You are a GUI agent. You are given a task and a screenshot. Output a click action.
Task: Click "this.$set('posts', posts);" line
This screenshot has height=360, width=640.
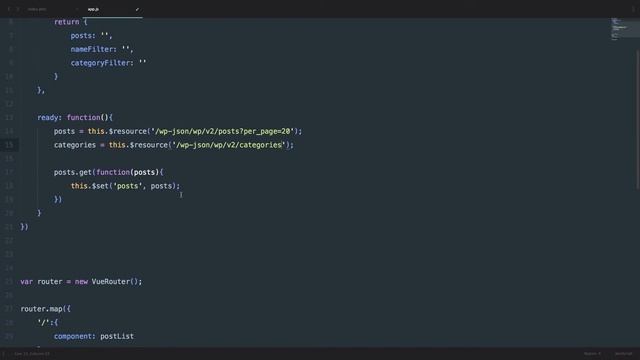pos(125,186)
